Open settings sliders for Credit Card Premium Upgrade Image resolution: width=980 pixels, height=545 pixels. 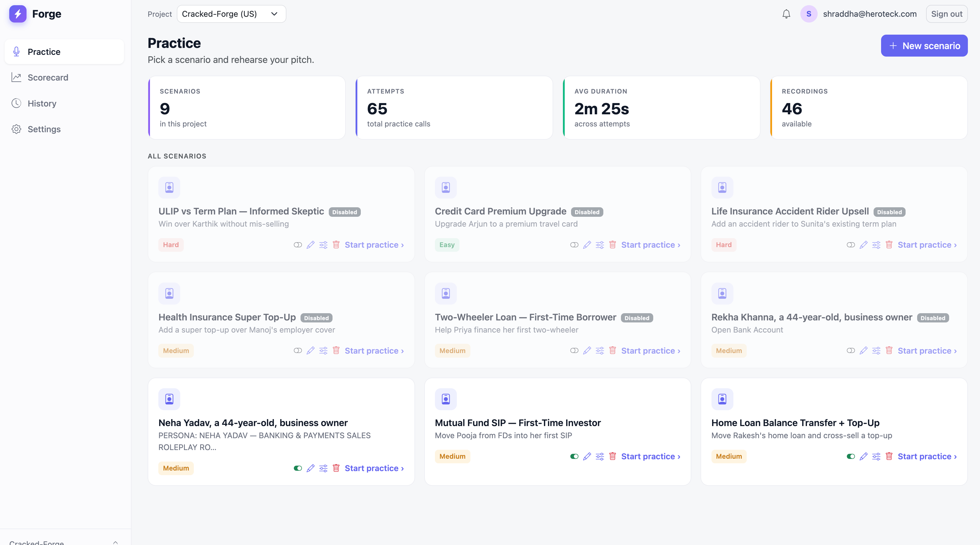click(600, 245)
